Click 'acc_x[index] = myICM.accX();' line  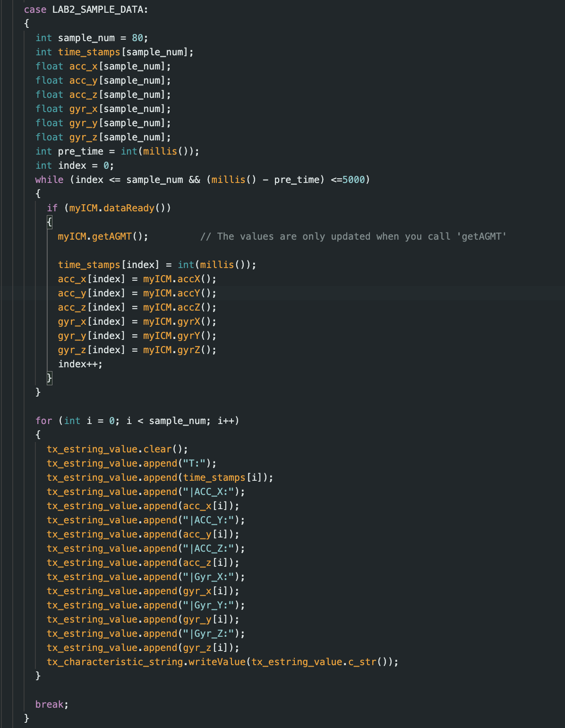137,279
